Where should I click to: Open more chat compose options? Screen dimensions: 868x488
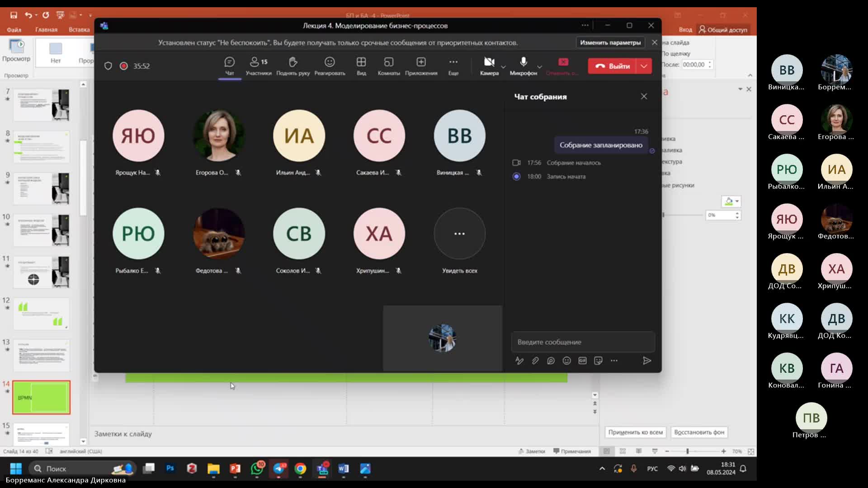click(x=614, y=361)
